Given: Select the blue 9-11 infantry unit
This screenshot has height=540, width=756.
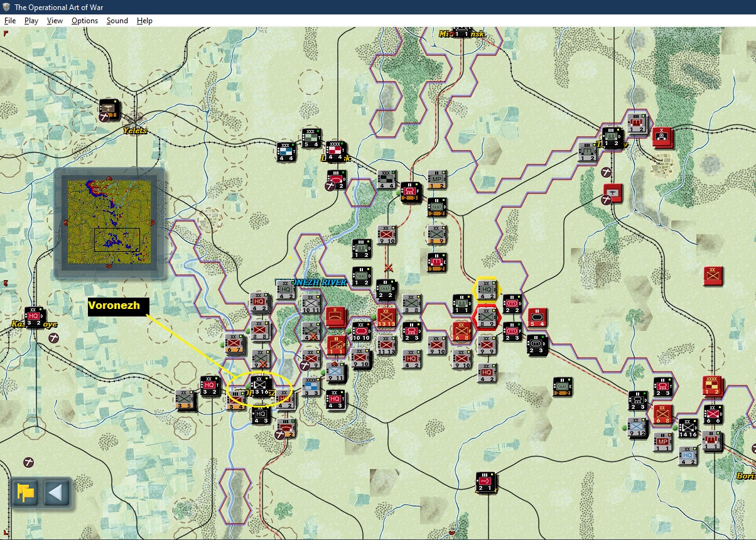Looking at the screenshot, I should click(x=336, y=372).
